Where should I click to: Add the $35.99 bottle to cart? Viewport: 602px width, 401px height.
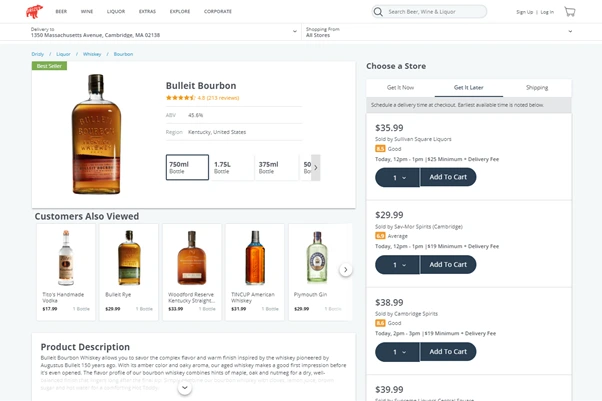[x=448, y=177]
